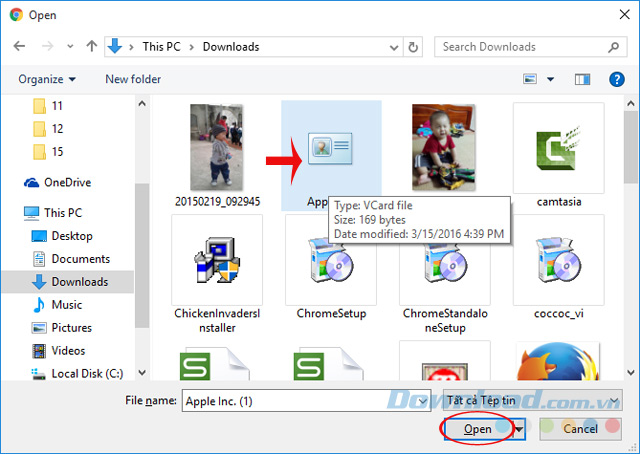Screen dimensions: 640x454
Task: Go up one folder level
Action: 92,46
